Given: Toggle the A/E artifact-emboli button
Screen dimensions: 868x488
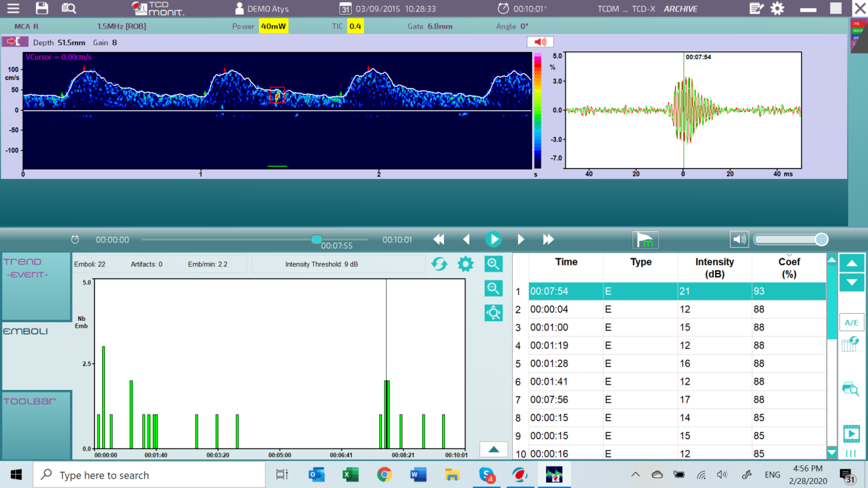Looking at the screenshot, I should tap(851, 322).
